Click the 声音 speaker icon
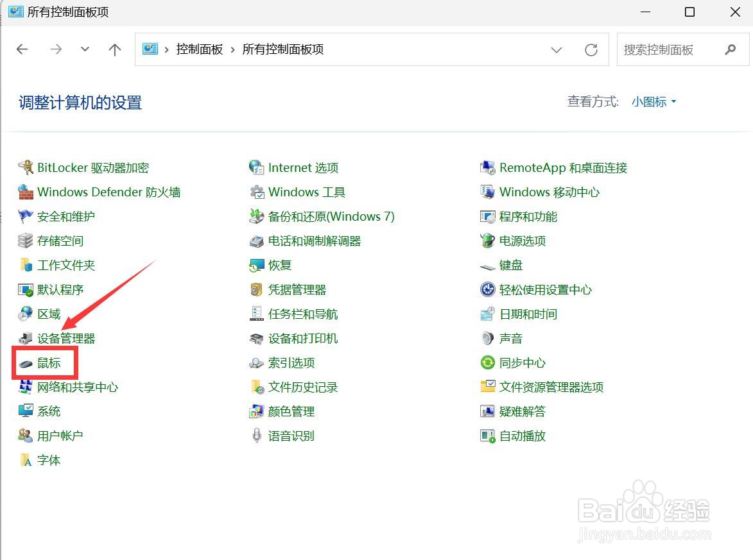 [487, 338]
